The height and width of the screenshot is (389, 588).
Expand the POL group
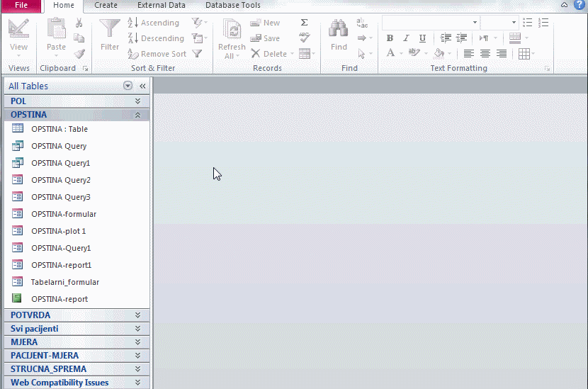137,101
